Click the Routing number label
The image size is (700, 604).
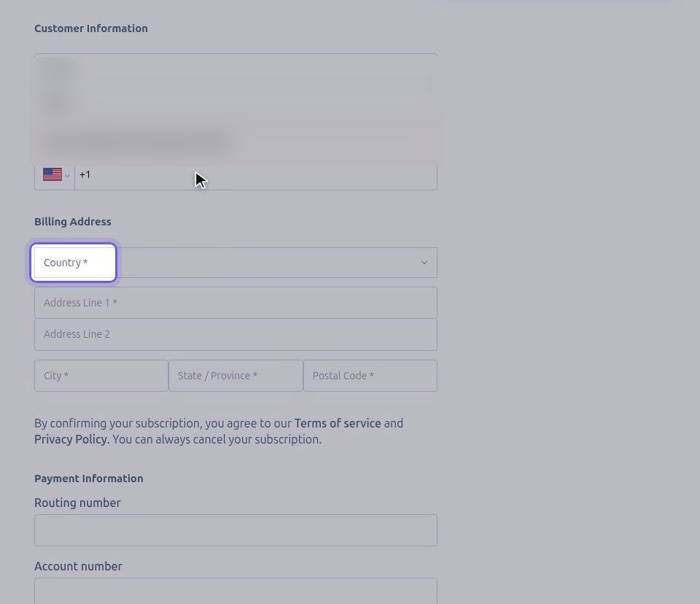(x=78, y=503)
